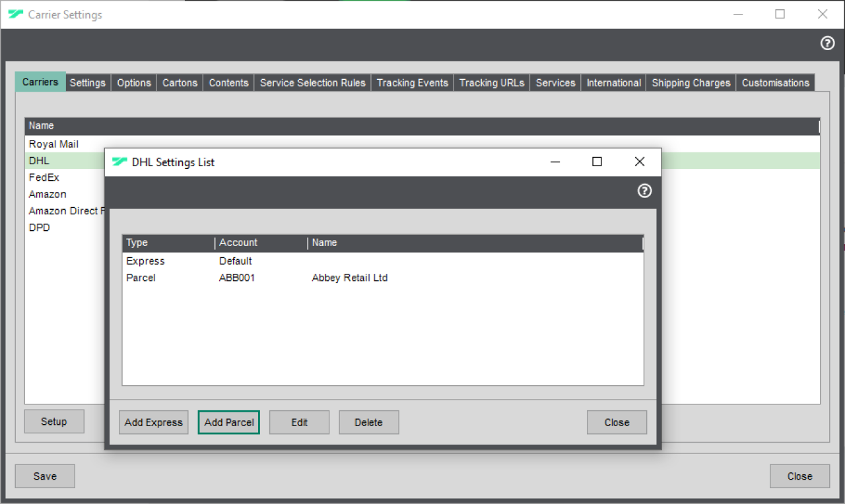845x504 pixels.
Task: Select the Parcel ABB001 row
Action: pyautogui.click(x=383, y=278)
